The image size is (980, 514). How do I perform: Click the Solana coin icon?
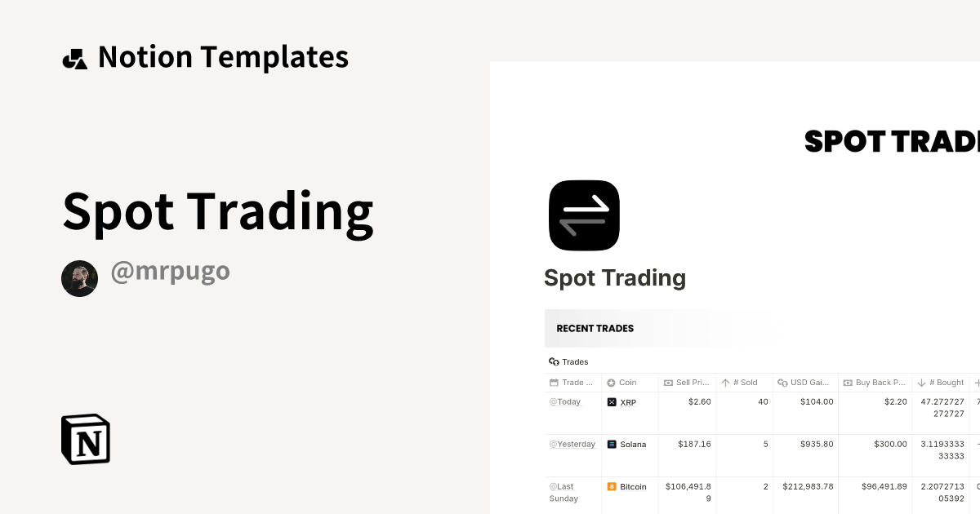612,445
